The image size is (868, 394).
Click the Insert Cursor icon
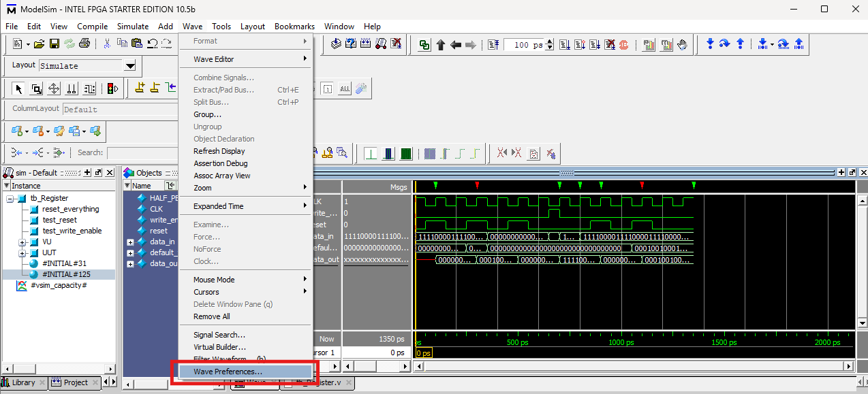(140, 88)
